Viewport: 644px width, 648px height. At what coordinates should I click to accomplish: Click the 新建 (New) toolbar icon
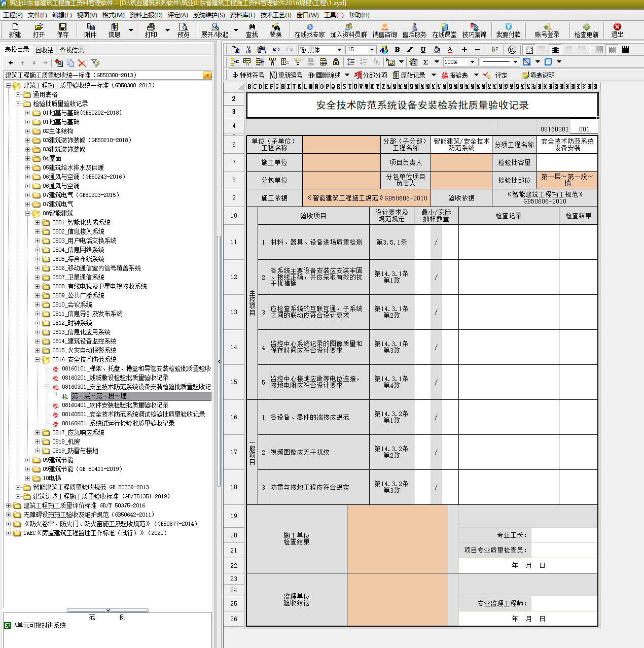click(x=15, y=30)
